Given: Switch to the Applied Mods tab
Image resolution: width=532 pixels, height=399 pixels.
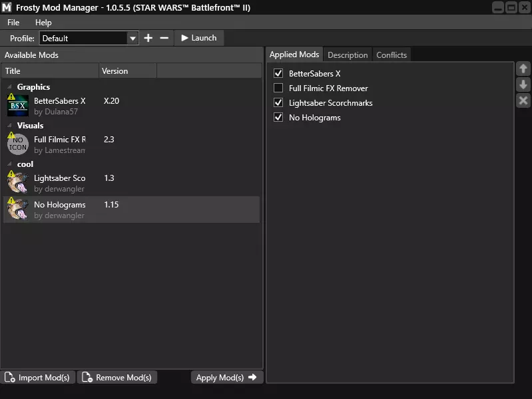Looking at the screenshot, I should (294, 55).
